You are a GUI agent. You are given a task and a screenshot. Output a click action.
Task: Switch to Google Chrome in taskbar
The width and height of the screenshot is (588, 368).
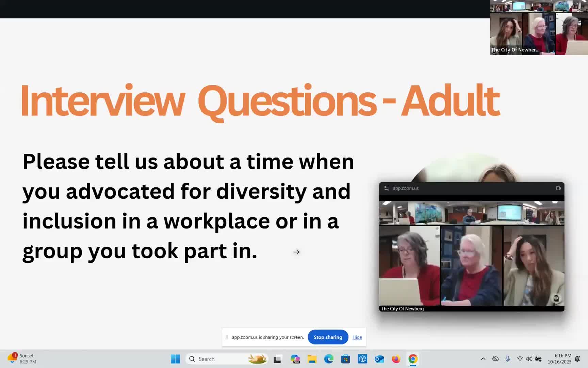tap(413, 359)
